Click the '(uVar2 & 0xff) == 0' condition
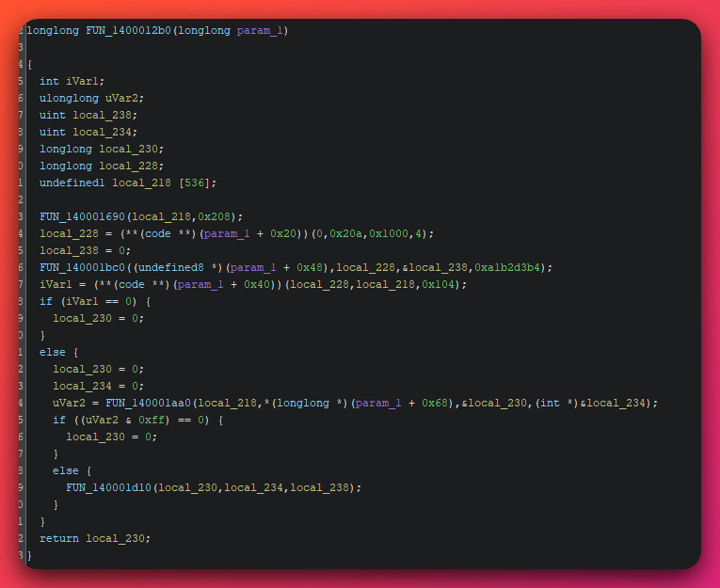 point(141,420)
